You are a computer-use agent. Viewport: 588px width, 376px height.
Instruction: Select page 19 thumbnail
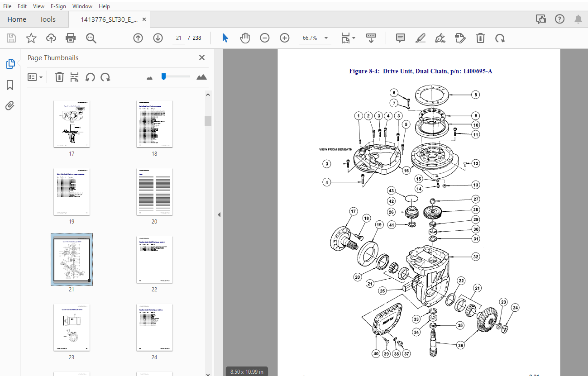coord(72,192)
